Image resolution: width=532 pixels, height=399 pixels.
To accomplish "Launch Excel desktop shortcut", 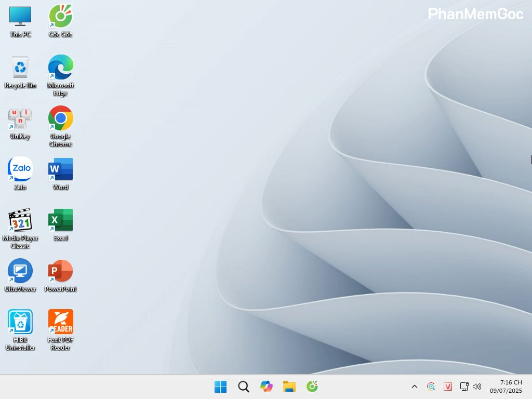I will point(60,220).
